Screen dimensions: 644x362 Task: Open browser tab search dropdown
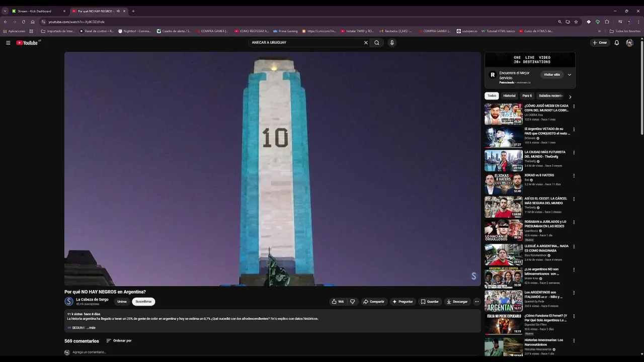(x=5, y=11)
